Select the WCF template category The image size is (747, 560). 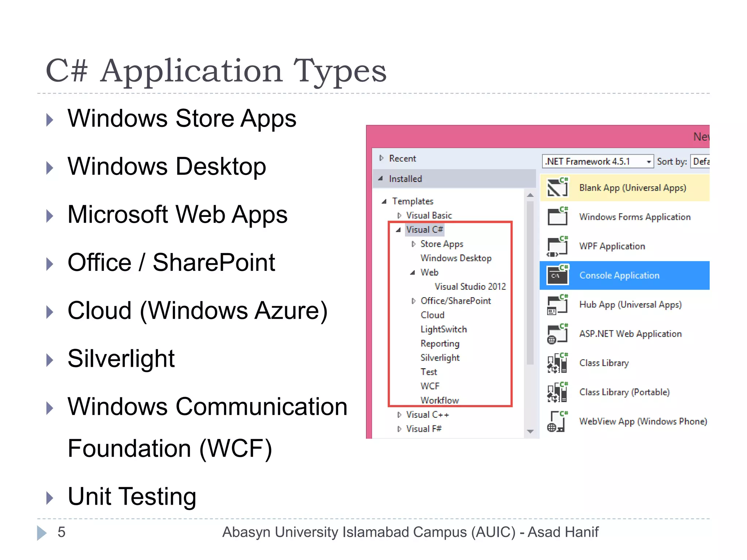point(430,386)
